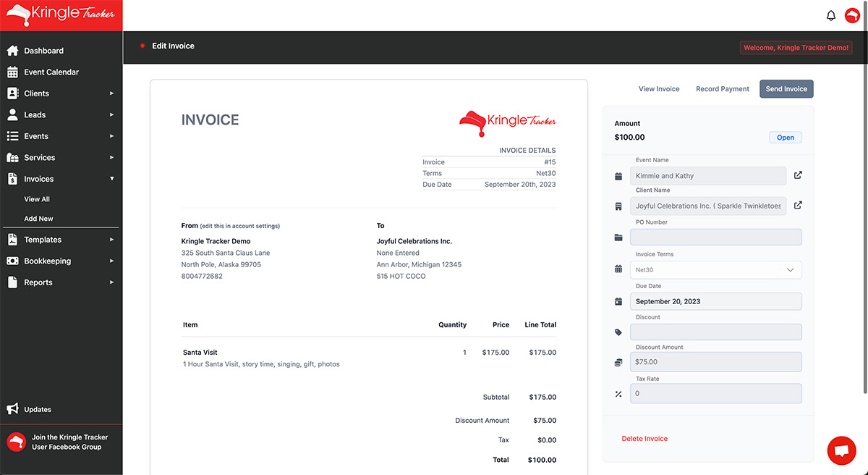Click the percent icon beside Tax Rate
This screenshot has width=868, height=475.
(618, 394)
